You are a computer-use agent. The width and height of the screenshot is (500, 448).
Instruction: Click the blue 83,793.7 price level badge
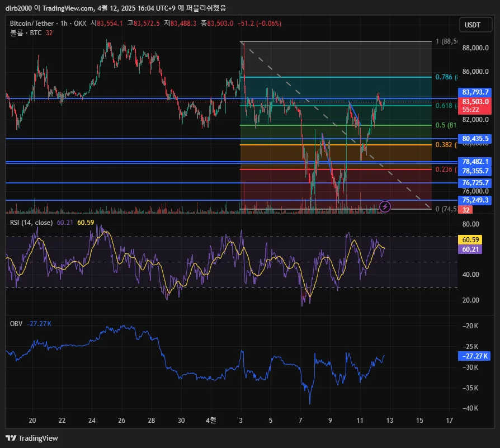click(475, 92)
